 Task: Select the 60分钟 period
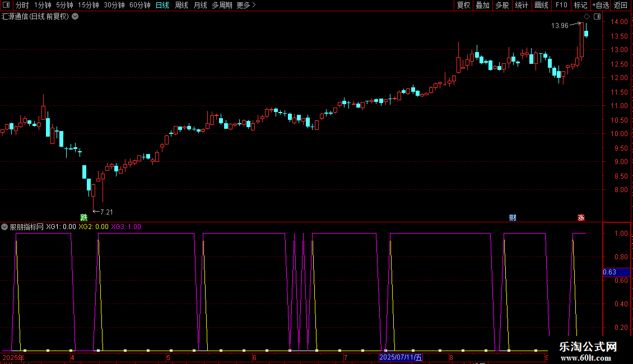point(140,5)
